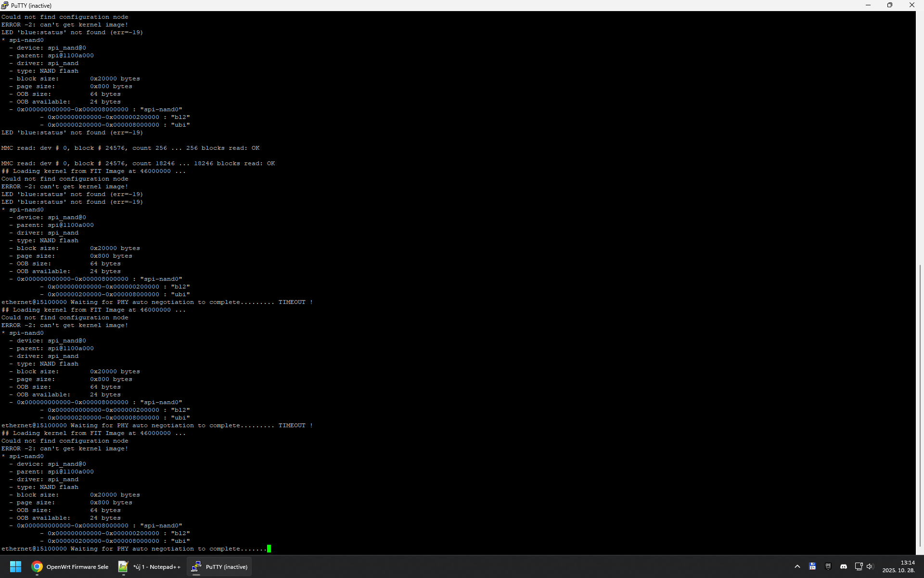This screenshot has height=578, width=924.
Task: Click the green terminal cursor block
Action: pos(269,549)
